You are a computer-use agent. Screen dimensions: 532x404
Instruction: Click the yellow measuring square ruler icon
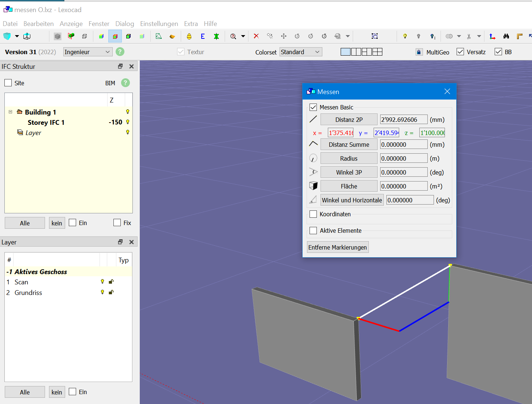pyautogui.click(x=520, y=36)
